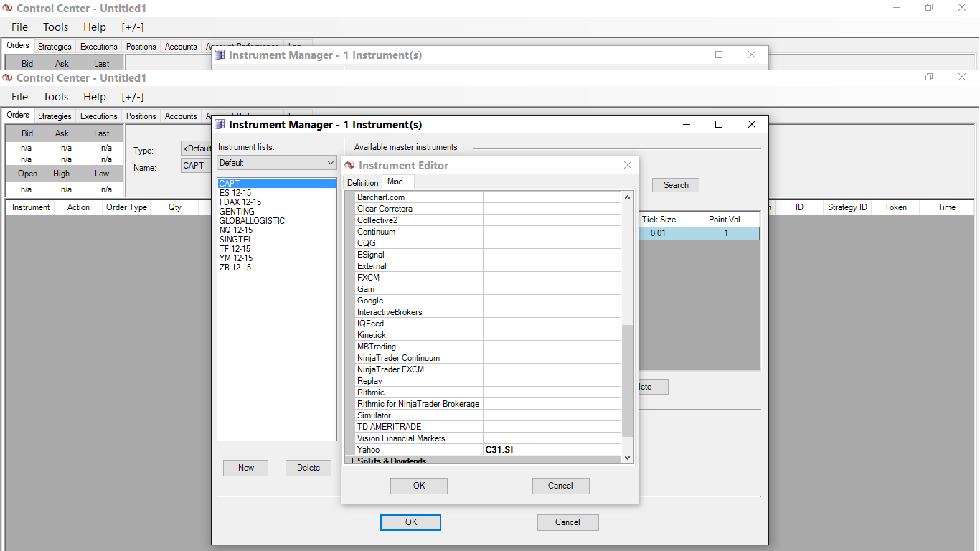
Task: Cancel the Instrument Editor dialog
Action: [x=560, y=486]
